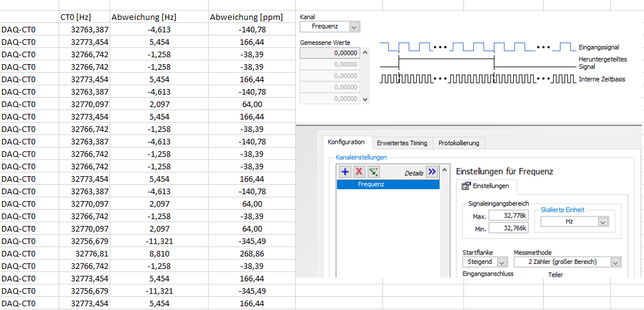
Task: Open the Messmethode dropdown
Action: 615,262
